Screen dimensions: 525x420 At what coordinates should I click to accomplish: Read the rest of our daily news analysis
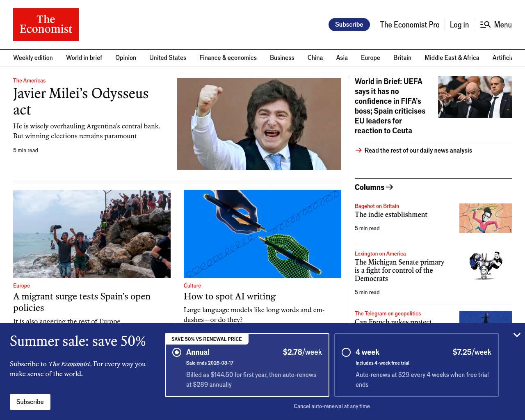[418, 151]
